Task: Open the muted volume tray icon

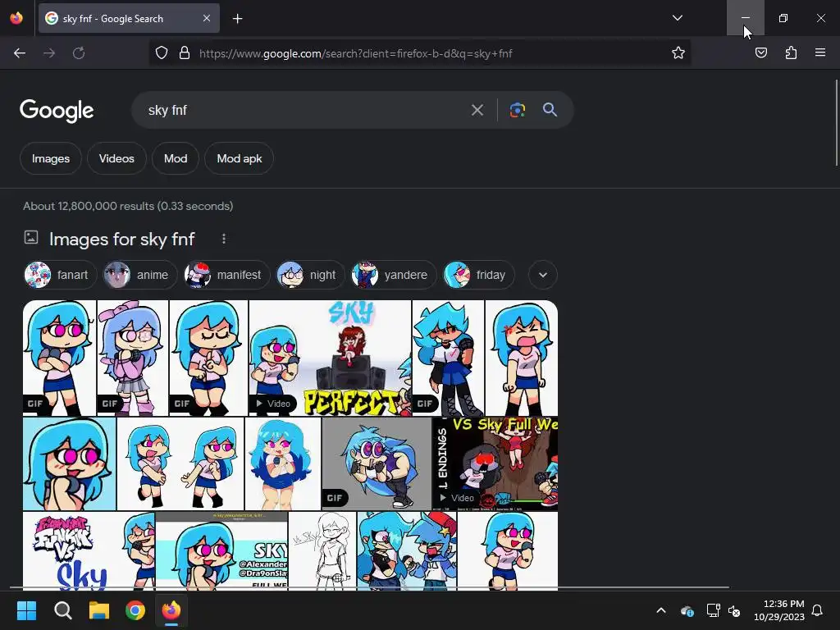Action: tap(734, 610)
